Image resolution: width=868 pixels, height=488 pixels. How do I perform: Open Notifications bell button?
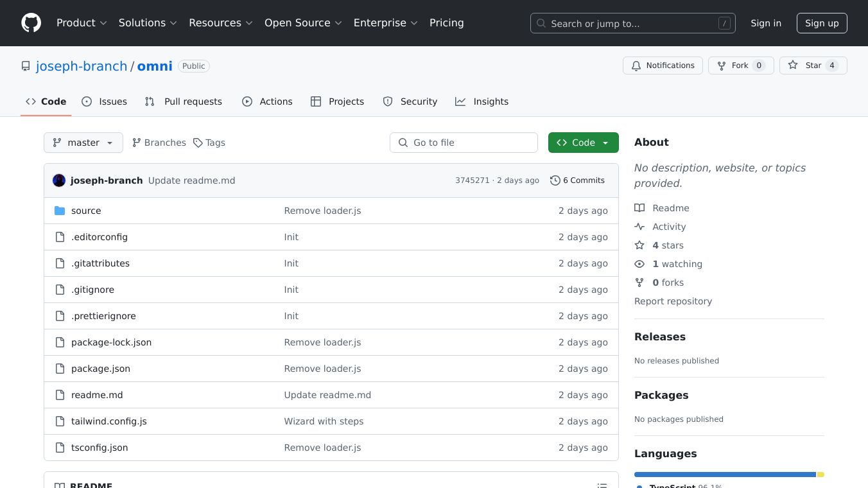tap(663, 65)
